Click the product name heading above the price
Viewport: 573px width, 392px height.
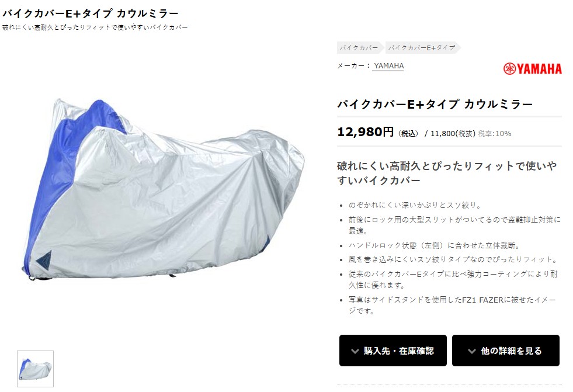(435, 104)
